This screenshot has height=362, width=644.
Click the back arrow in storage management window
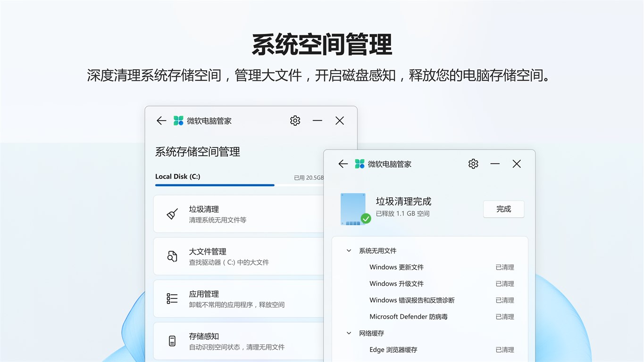click(x=161, y=121)
